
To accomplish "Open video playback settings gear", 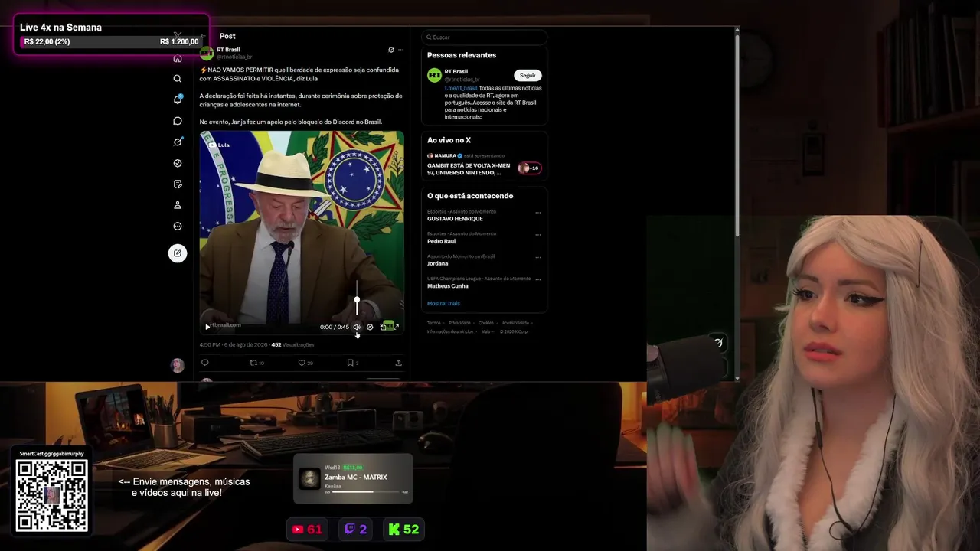I will click(370, 327).
